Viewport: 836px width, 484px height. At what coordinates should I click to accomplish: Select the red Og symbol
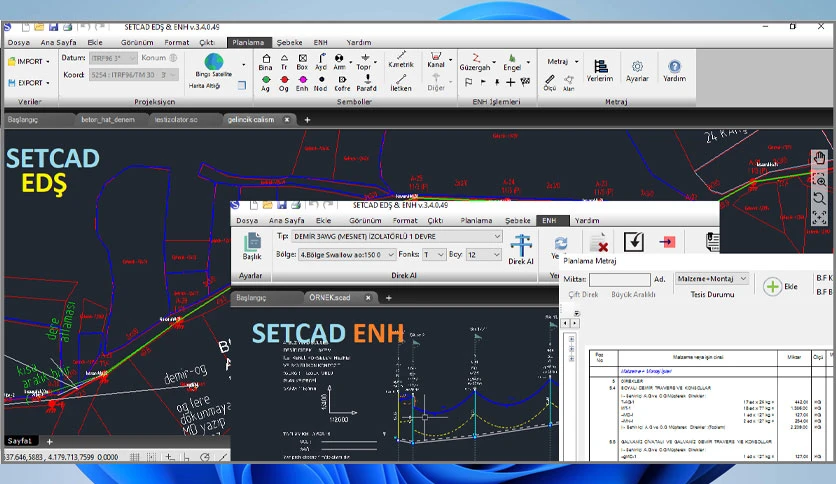[284, 84]
